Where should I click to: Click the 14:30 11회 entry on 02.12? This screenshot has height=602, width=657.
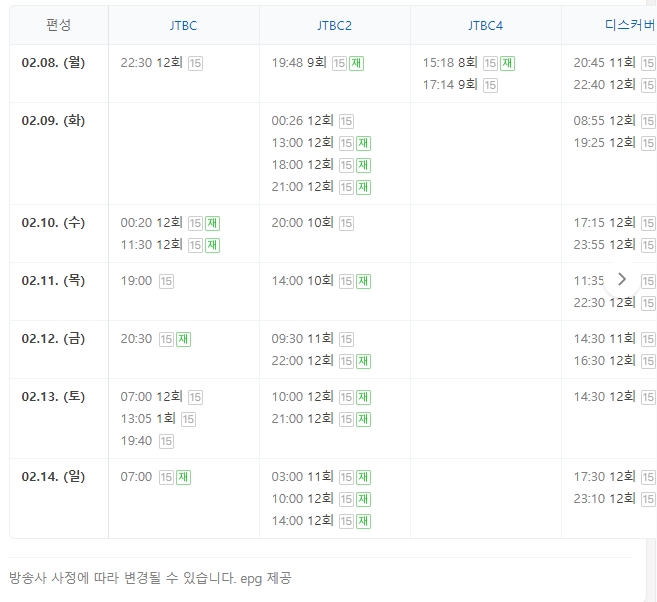click(604, 338)
